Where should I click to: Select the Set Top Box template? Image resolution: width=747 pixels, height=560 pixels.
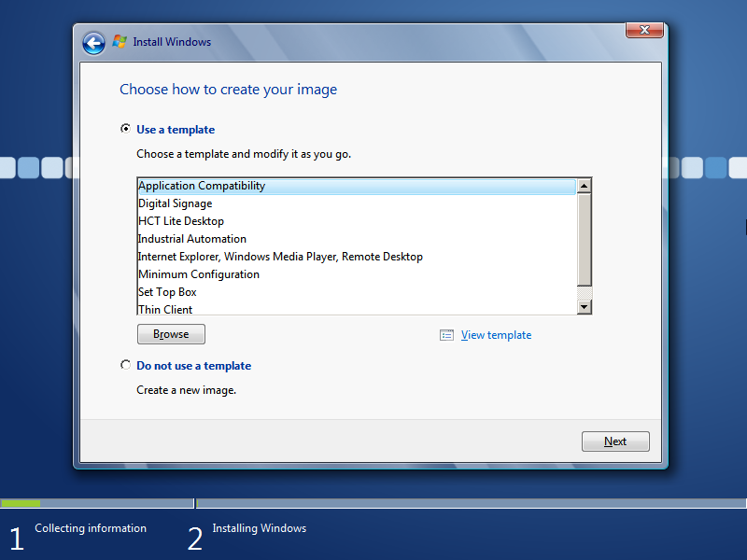357,292
